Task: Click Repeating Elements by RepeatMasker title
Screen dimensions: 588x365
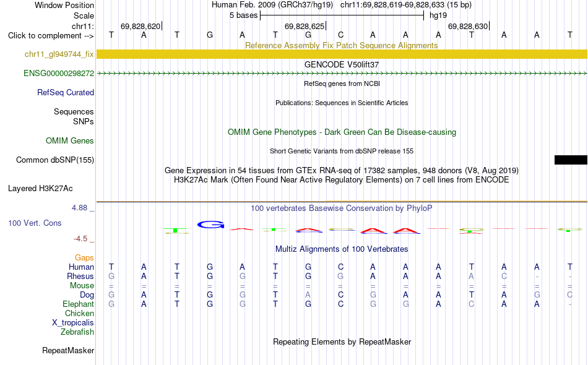Action: coord(342,341)
